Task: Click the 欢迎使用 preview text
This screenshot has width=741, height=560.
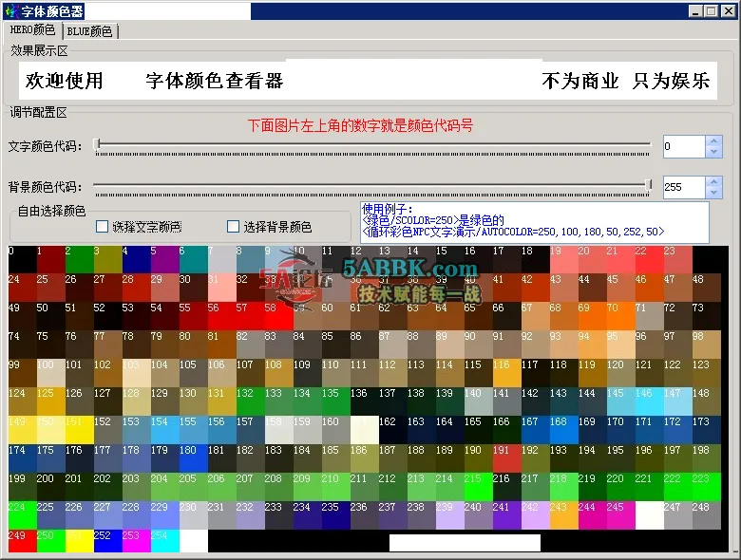Action: coord(65,81)
